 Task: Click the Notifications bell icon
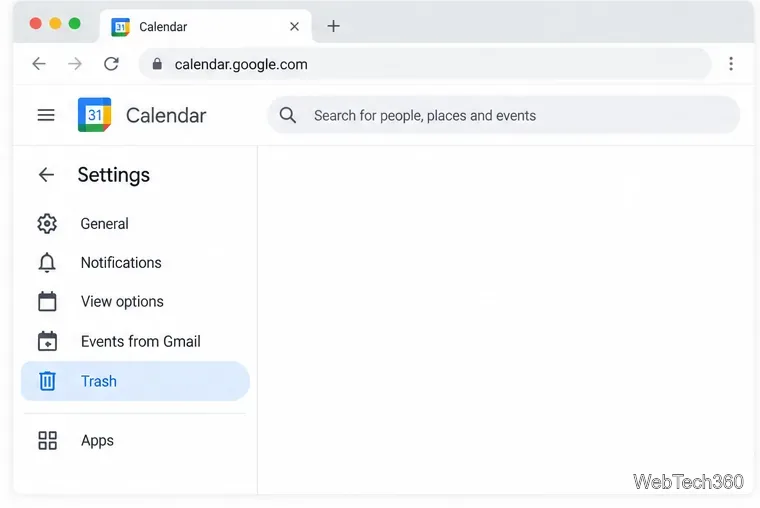(x=47, y=263)
